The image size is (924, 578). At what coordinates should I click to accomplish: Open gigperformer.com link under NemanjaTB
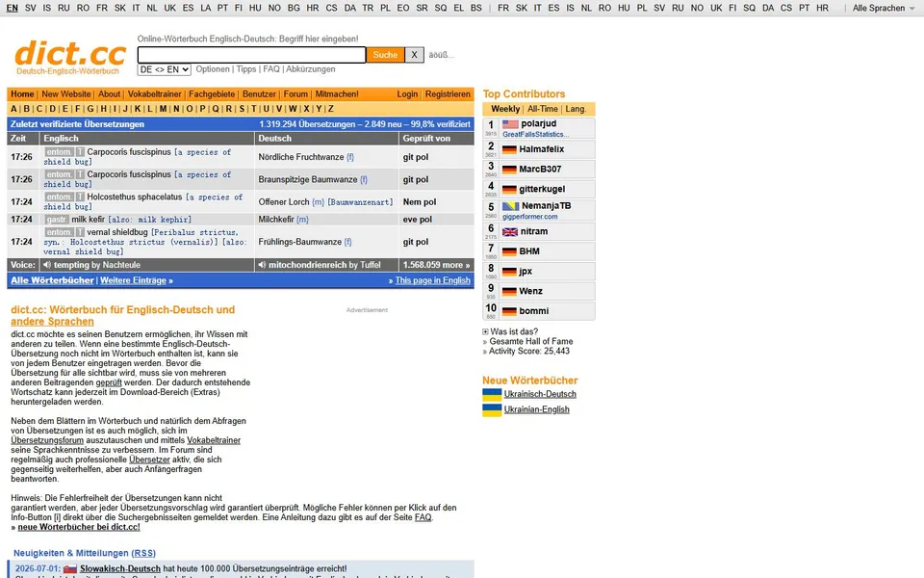tap(529, 217)
